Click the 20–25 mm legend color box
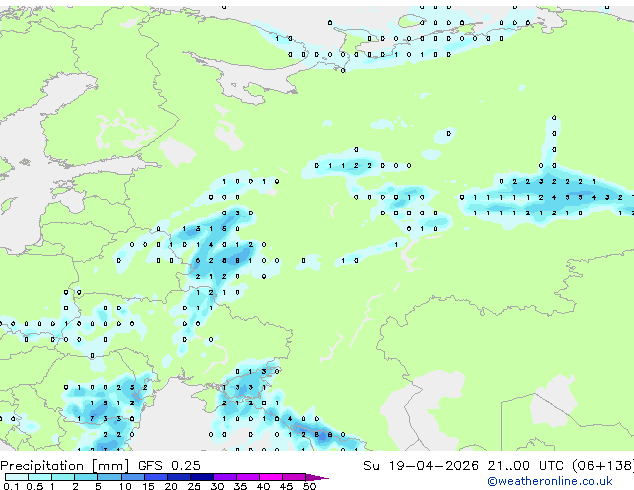The image size is (634, 490). point(179,477)
